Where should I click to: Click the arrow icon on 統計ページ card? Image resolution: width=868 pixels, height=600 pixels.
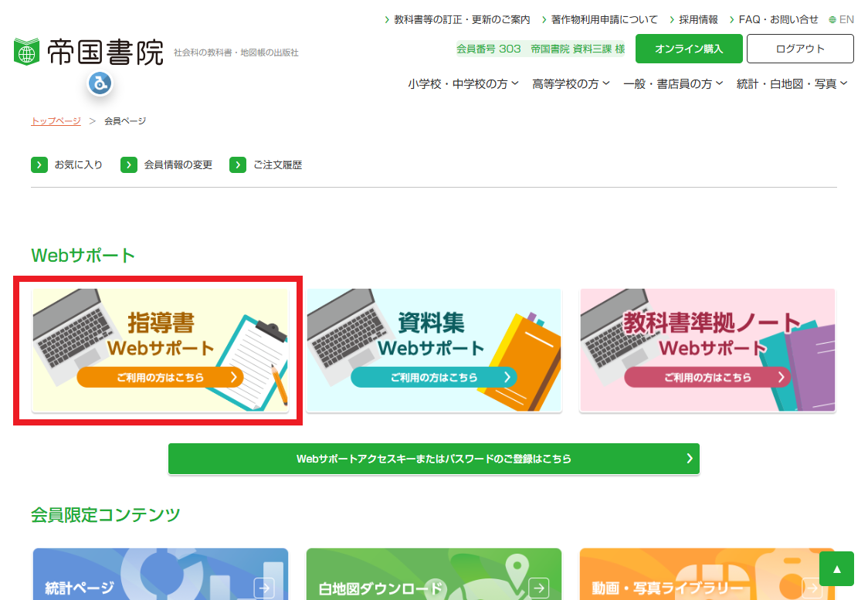[x=264, y=588]
